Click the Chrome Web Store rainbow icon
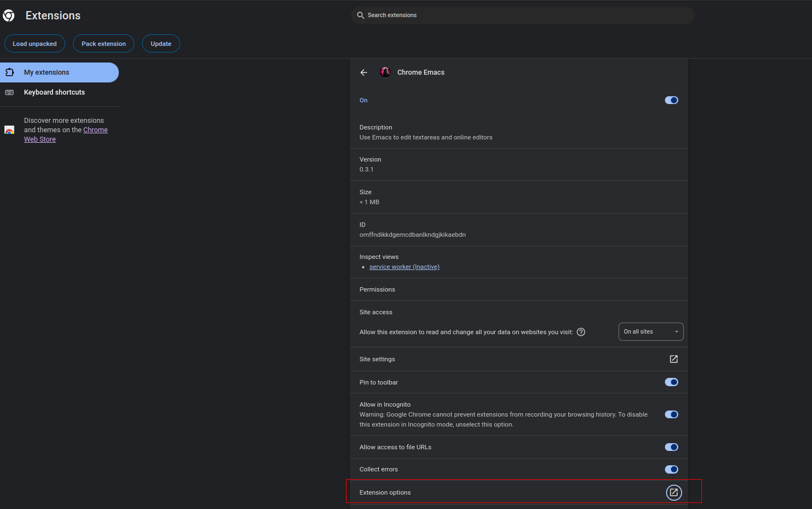 (x=9, y=130)
